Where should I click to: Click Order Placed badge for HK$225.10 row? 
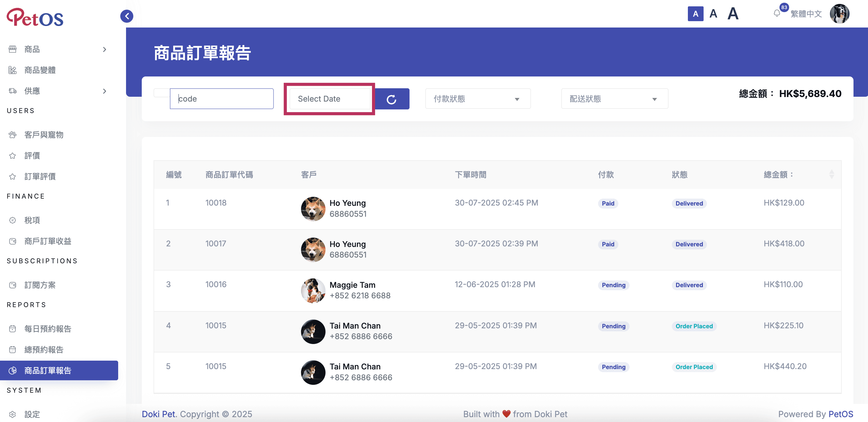pyautogui.click(x=694, y=326)
